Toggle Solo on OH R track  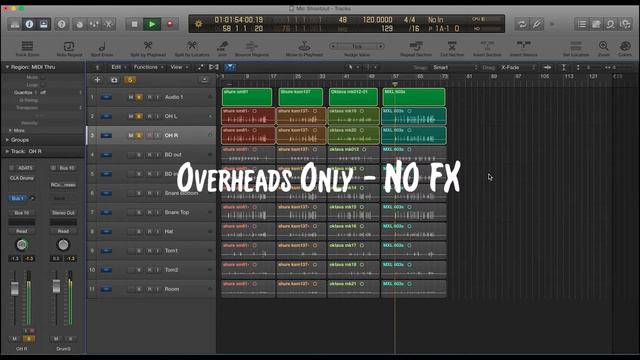click(139, 136)
